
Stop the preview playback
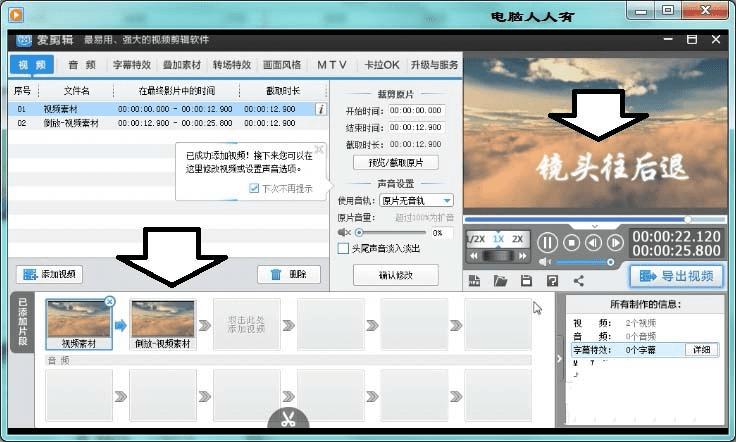tap(571, 243)
